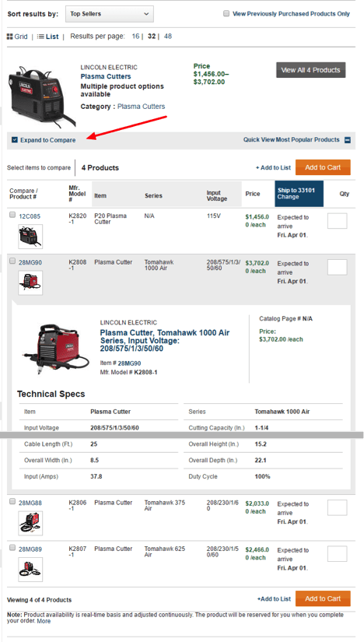The width and height of the screenshot is (364, 642).
Task: Click the View All 4 Products button
Action: (x=311, y=70)
